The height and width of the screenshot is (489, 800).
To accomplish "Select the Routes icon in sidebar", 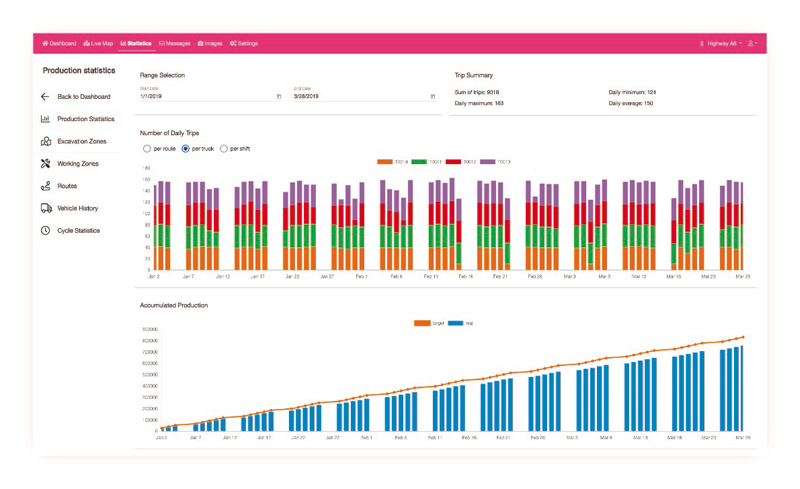I will tap(46, 186).
